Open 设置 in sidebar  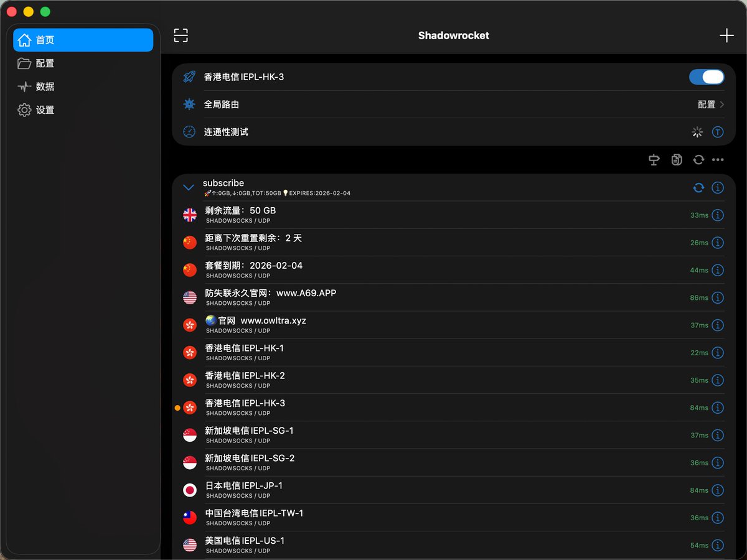click(83, 110)
